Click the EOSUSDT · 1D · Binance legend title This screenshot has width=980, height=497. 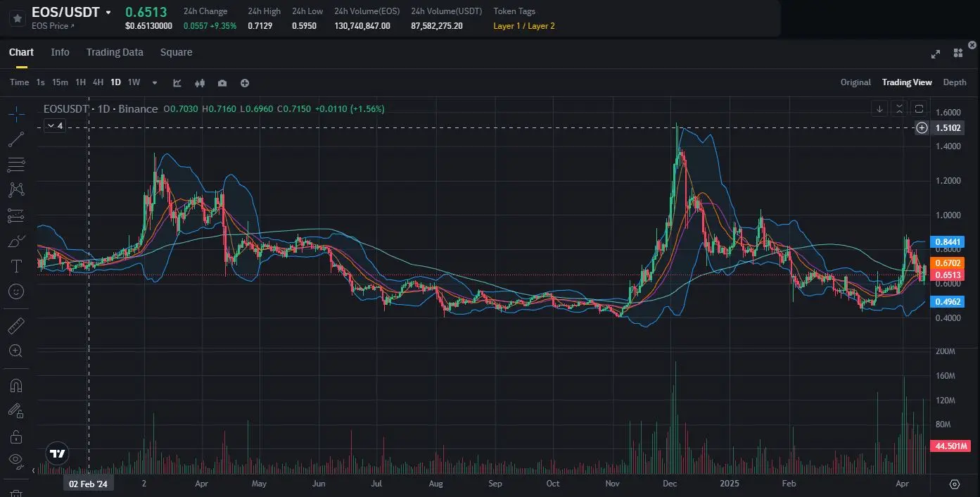tap(101, 109)
